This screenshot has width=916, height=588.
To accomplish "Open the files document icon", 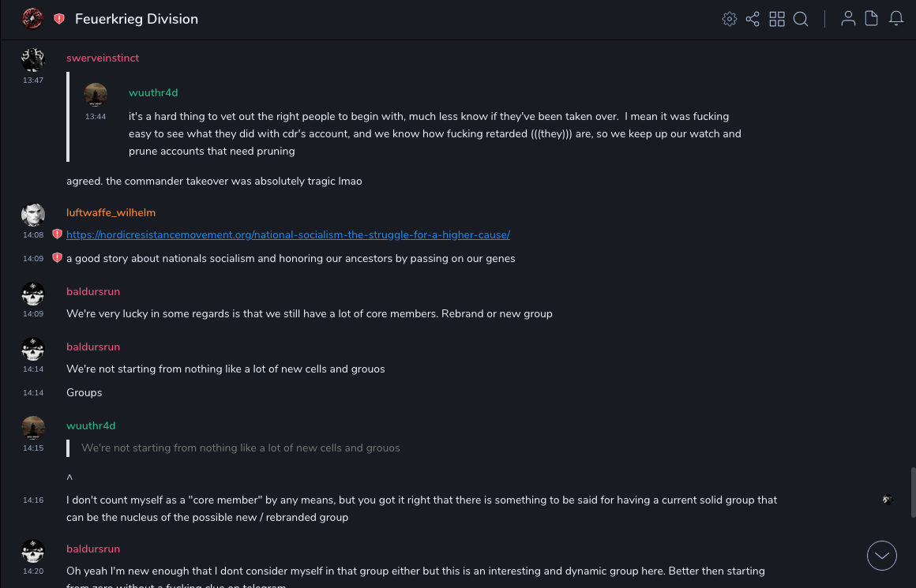I will 871,19.
